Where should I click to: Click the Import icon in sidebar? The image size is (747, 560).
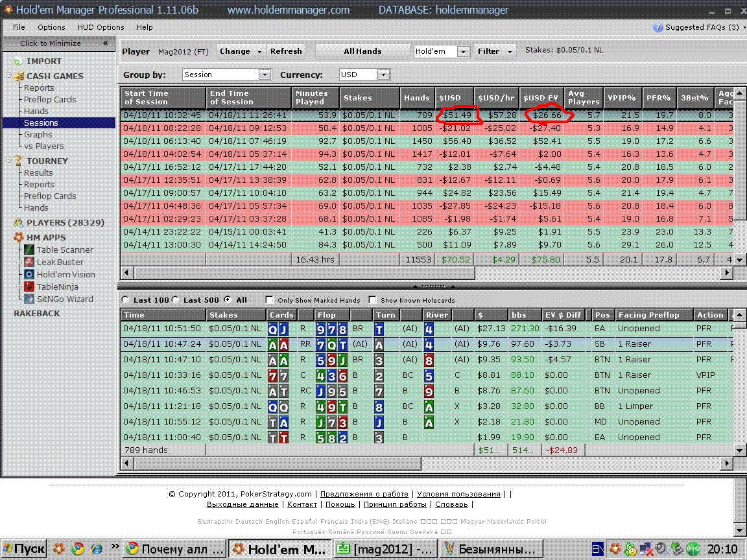coord(18,61)
